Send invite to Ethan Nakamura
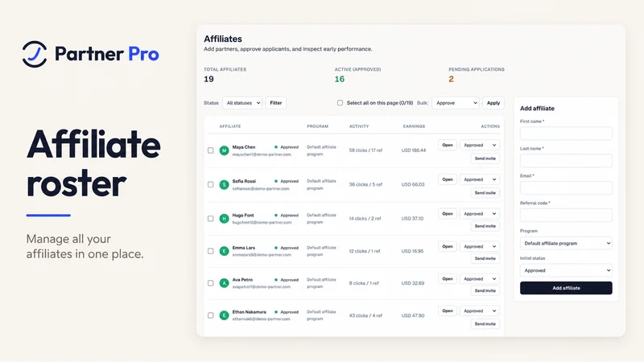The height and width of the screenshot is (362, 644). [485, 324]
